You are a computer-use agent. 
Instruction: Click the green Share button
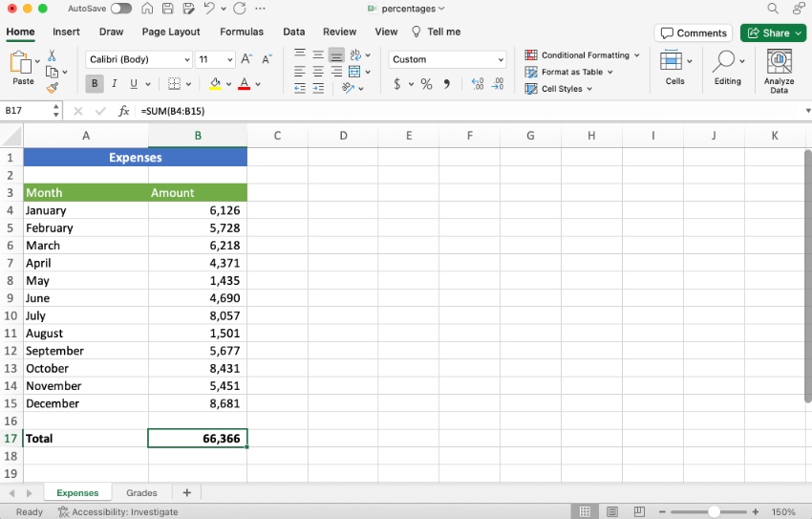tap(773, 32)
